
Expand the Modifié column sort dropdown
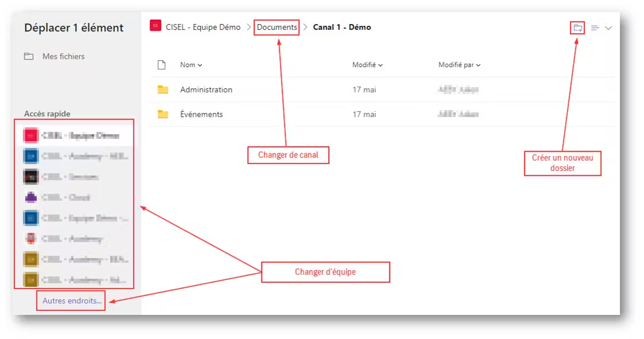coord(368,65)
